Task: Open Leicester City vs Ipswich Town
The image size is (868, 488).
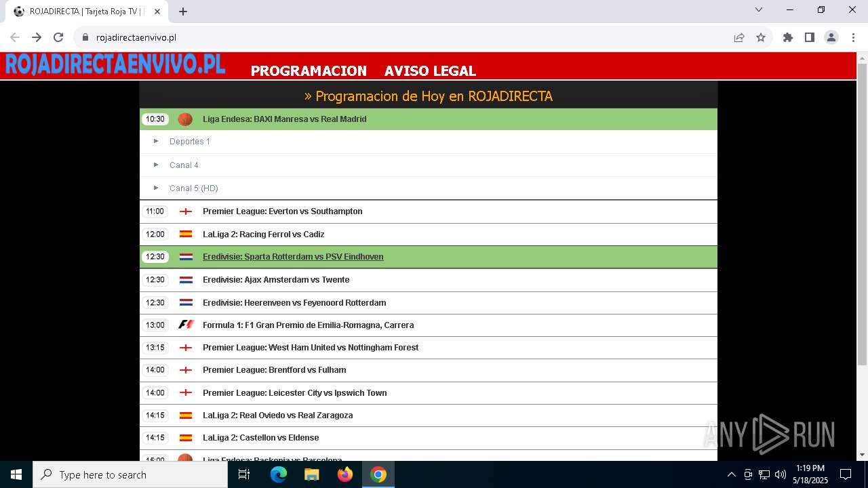Action: pos(294,393)
